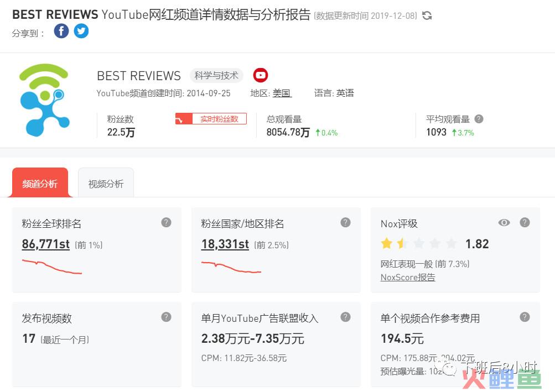Share the report to Twitter
555x392 pixels.
pos(81,31)
